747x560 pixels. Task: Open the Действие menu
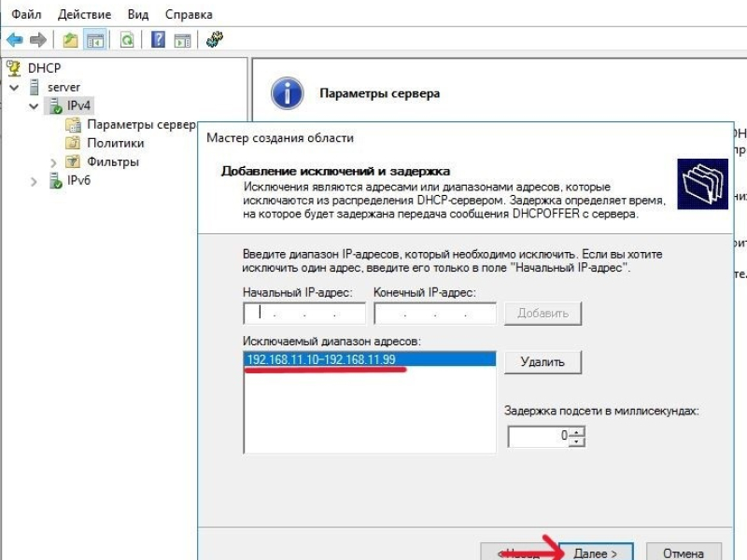pyautogui.click(x=84, y=14)
